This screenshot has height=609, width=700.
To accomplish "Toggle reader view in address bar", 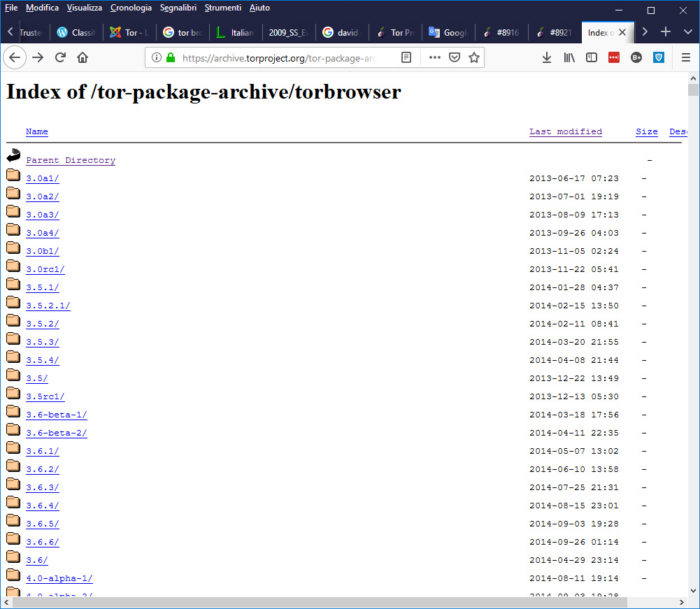I will point(406,58).
